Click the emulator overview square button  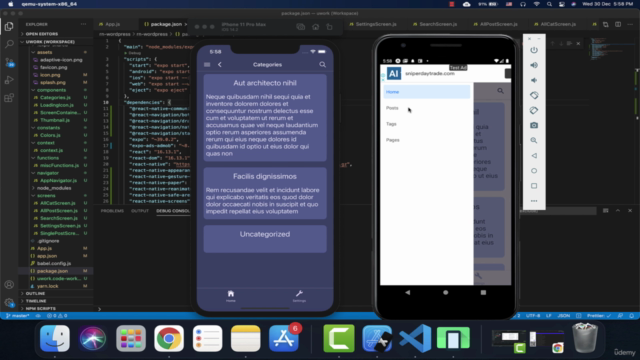pyautogui.click(x=534, y=186)
